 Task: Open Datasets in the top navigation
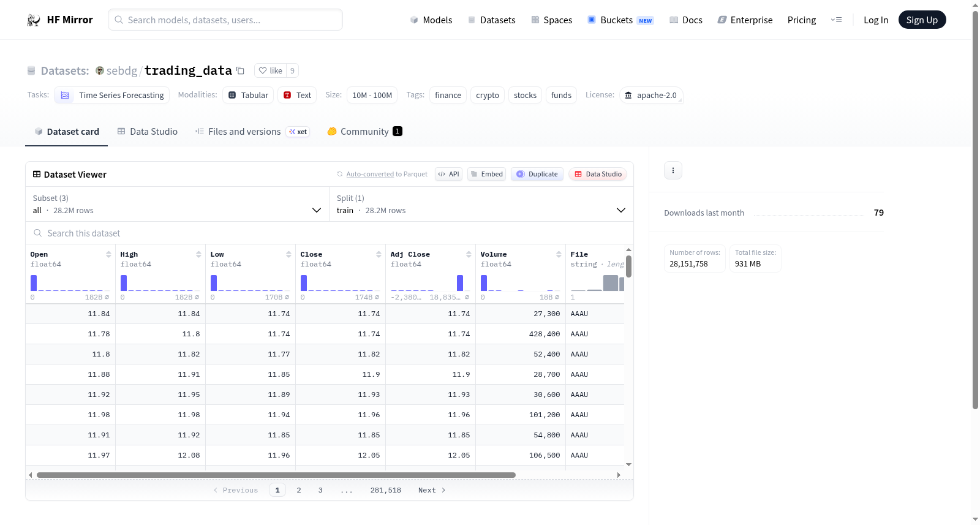(x=491, y=20)
